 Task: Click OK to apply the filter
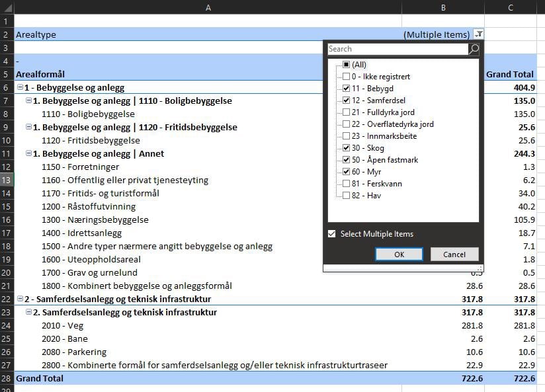coord(399,255)
